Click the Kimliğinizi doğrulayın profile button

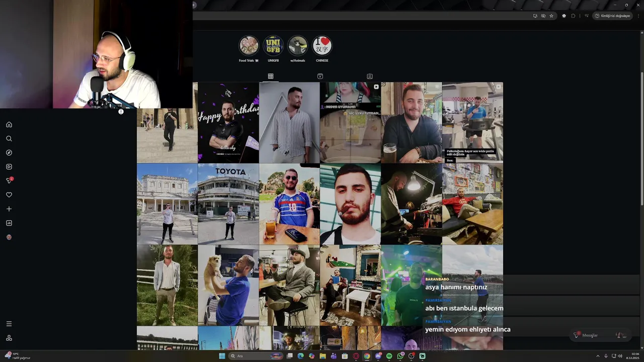pyautogui.click(x=612, y=16)
